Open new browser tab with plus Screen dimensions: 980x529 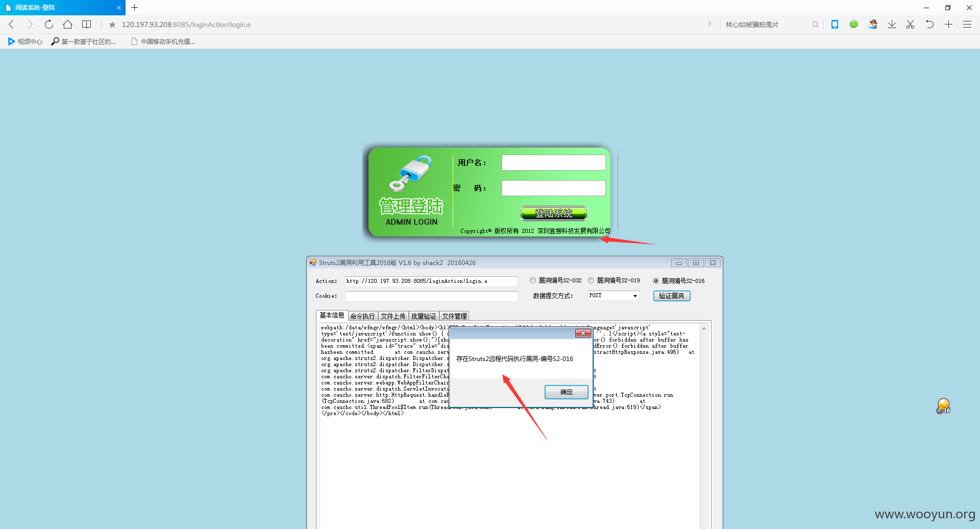tap(135, 8)
